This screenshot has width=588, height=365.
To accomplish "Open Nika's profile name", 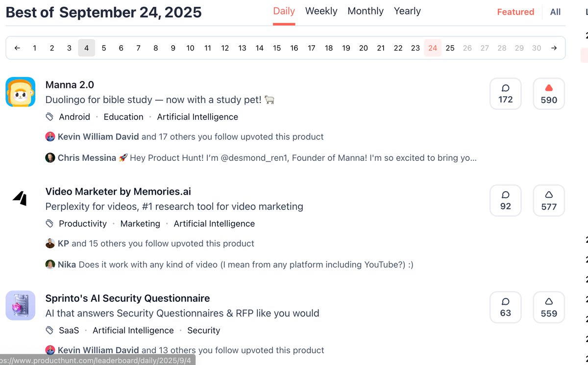I will 67,264.
